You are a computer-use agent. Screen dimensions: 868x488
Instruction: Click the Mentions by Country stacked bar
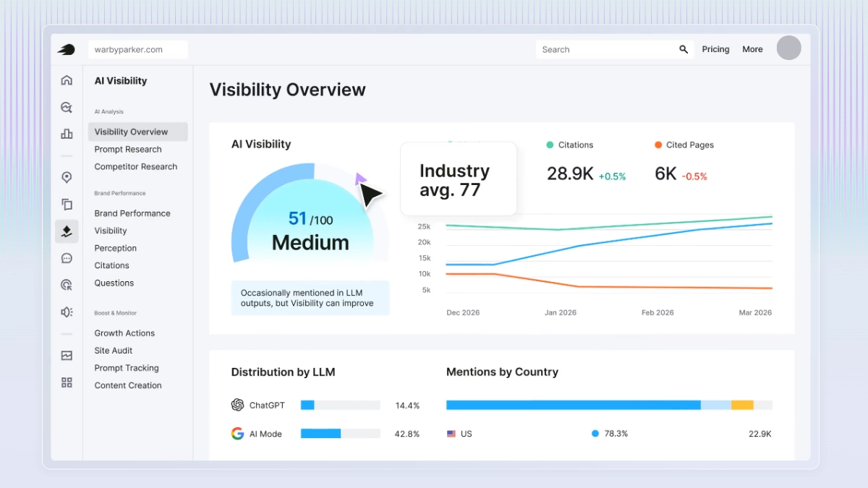(609, 405)
